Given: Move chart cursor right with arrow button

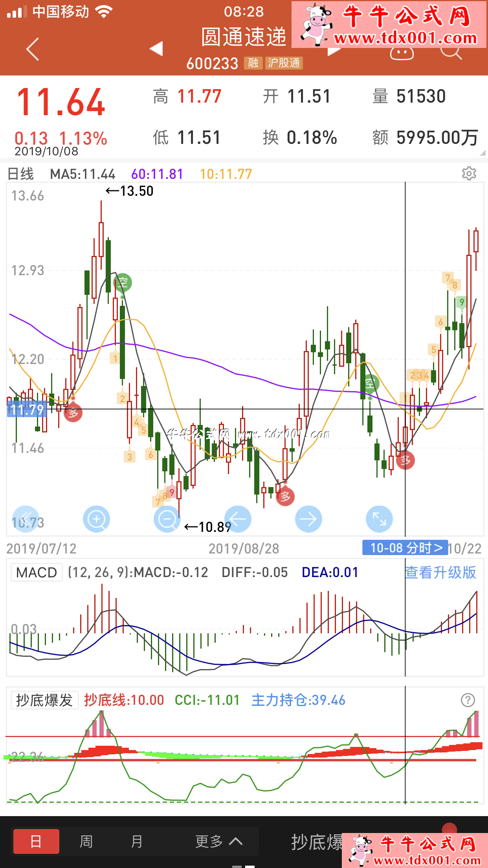Looking at the screenshot, I should pos(308,519).
